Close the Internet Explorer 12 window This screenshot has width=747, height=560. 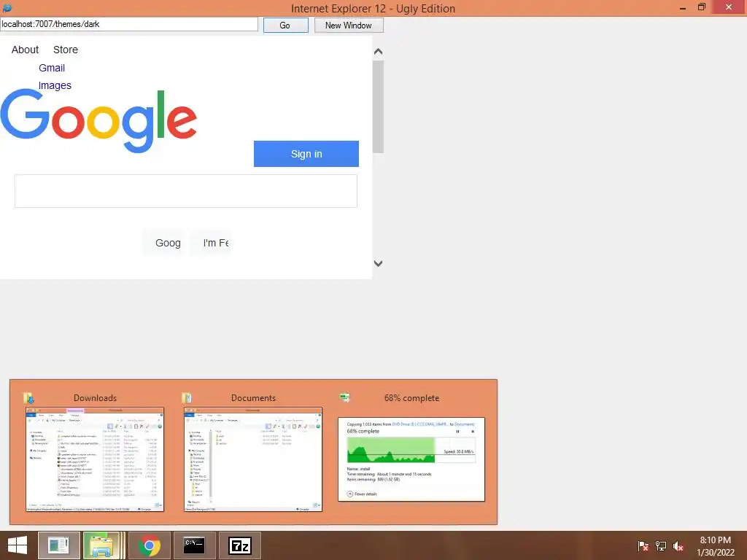point(729,7)
